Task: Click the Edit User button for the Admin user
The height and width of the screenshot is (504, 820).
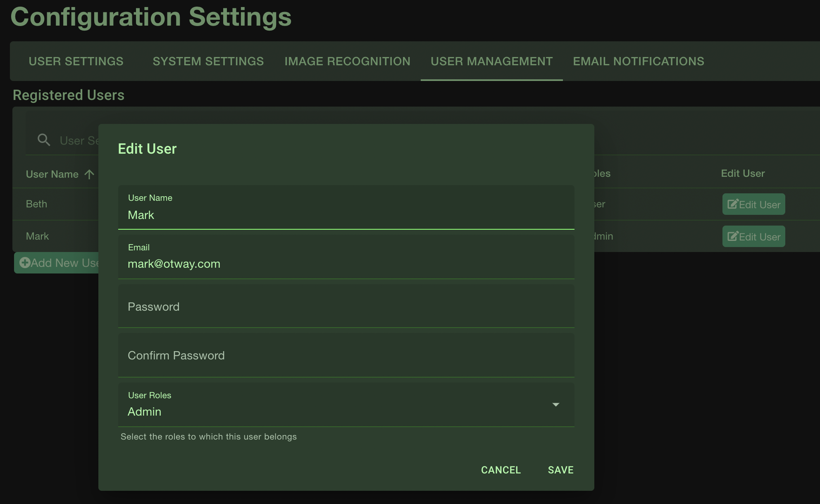Action: click(x=753, y=236)
